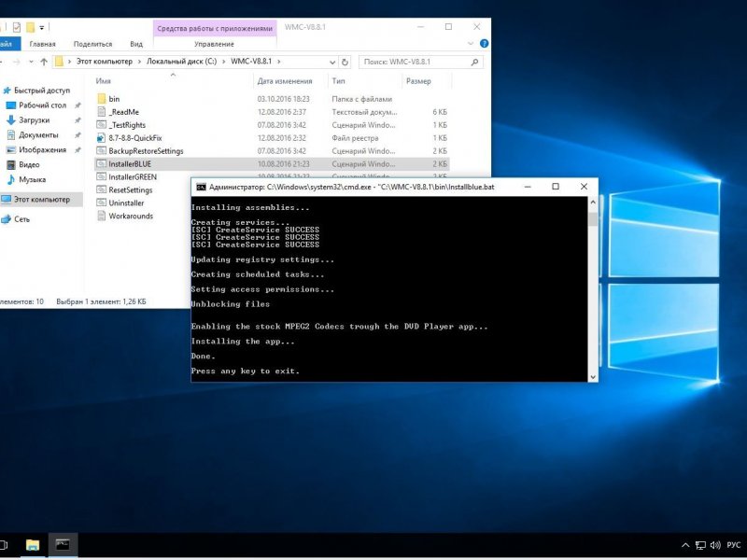Click the New folder icon in Explorer's title bar
This screenshot has height=560, width=747.
30,28
